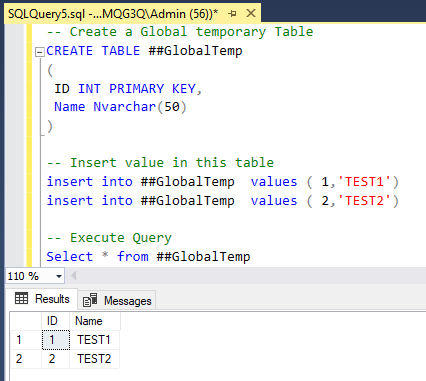
Task: Click the ID cell in the TEST2 row
Action: click(x=56, y=359)
